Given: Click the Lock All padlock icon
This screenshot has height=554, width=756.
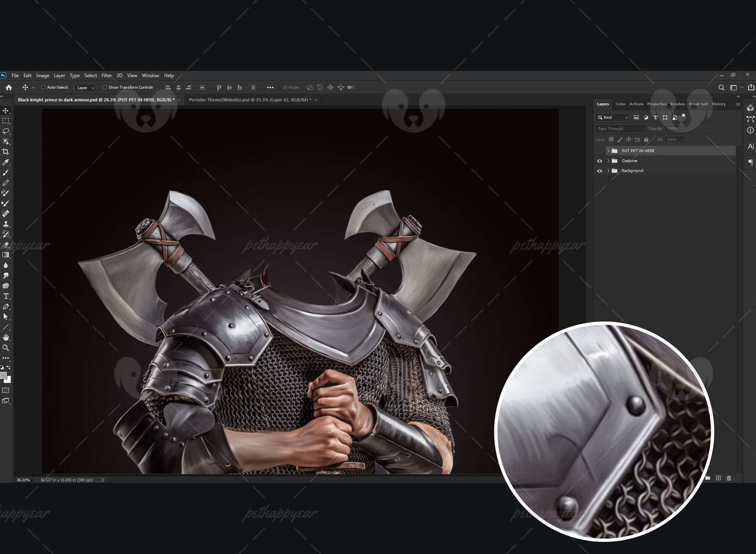Looking at the screenshot, I should [x=646, y=139].
